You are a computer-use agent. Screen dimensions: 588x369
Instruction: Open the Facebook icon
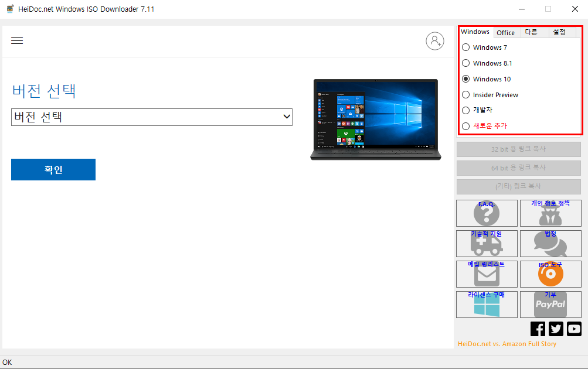(538, 329)
